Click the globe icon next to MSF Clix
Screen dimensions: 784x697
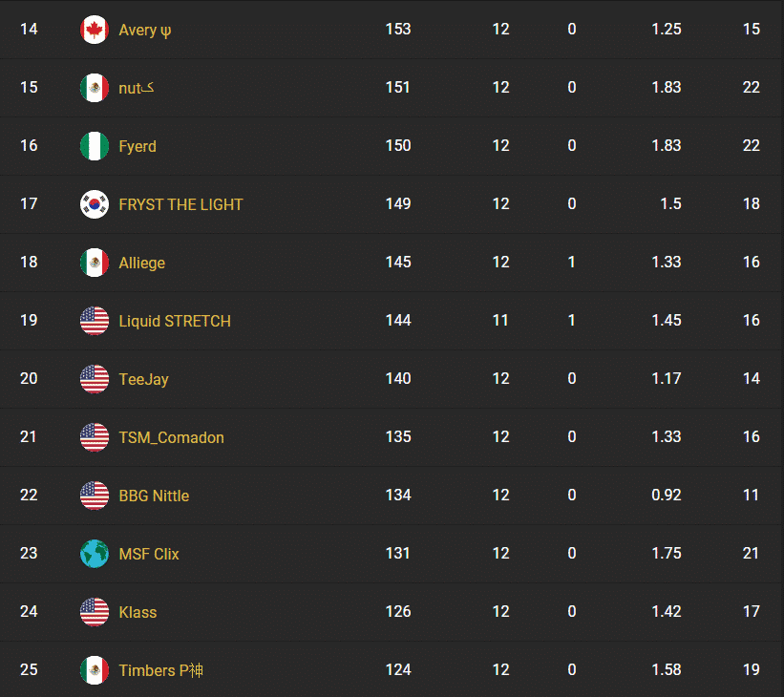(95, 554)
